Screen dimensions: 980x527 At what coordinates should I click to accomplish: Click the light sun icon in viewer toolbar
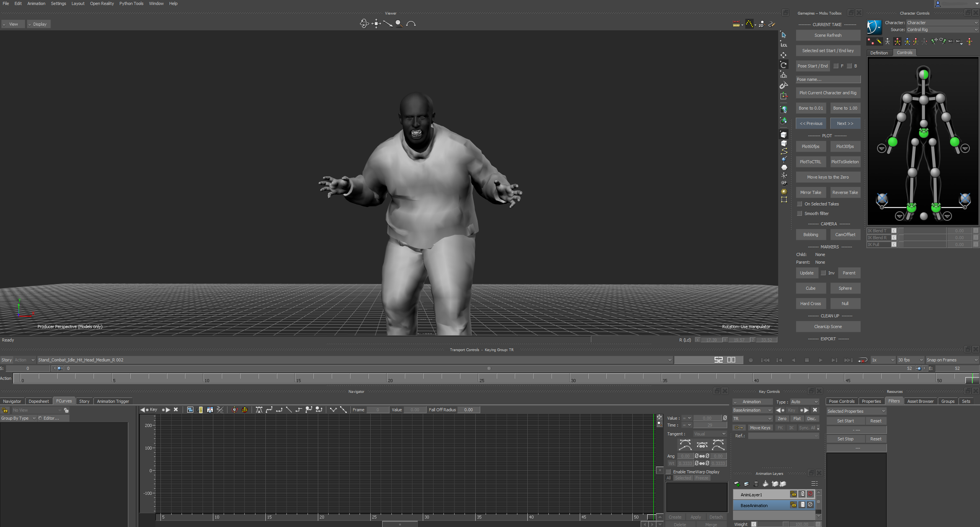click(784, 192)
